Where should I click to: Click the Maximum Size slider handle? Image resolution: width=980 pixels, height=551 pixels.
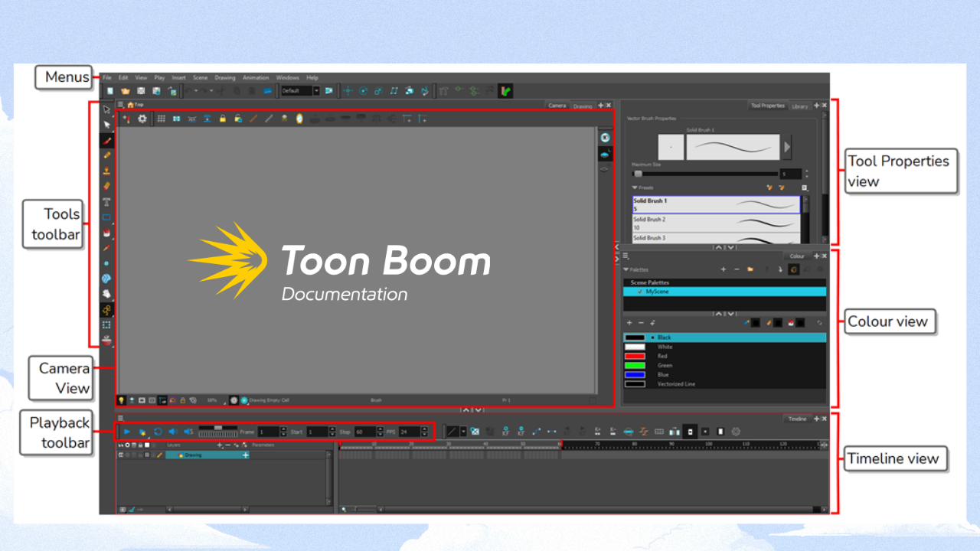(638, 174)
